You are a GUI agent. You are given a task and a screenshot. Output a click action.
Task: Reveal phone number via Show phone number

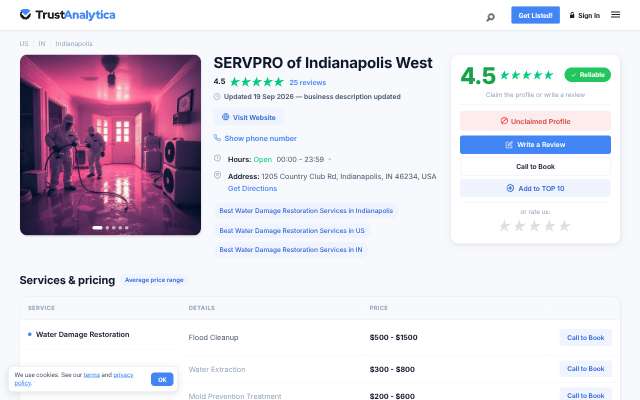[x=260, y=138]
